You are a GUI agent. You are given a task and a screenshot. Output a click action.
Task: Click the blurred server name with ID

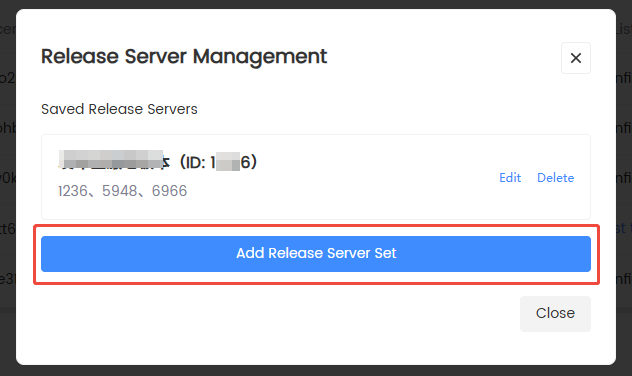tap(158, 162)
